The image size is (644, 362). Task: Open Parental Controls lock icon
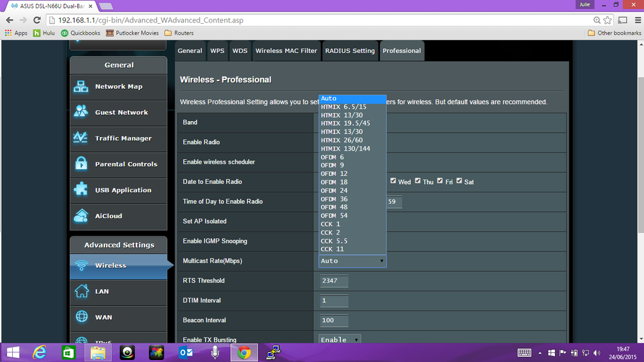[x=81, y=164]
